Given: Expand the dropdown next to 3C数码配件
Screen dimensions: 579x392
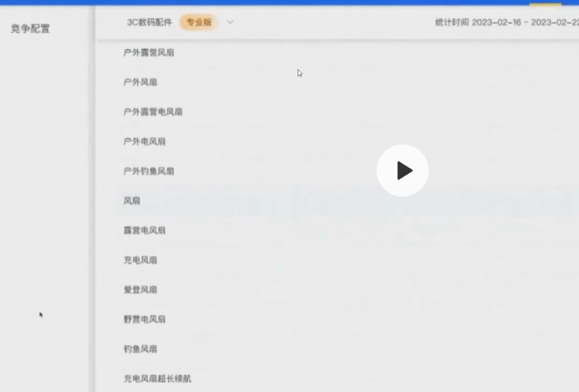Looking at the screenshot, I should coord(229,22).
